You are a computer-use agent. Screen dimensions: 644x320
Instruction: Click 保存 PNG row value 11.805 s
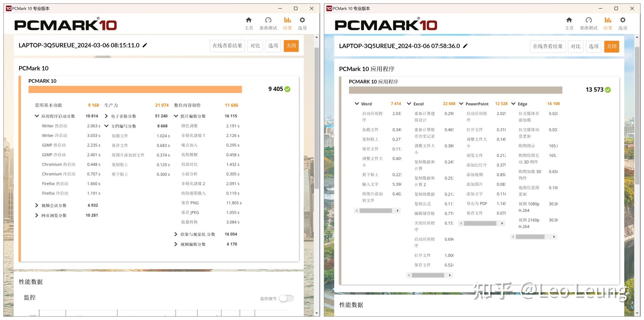coord(234,203)
